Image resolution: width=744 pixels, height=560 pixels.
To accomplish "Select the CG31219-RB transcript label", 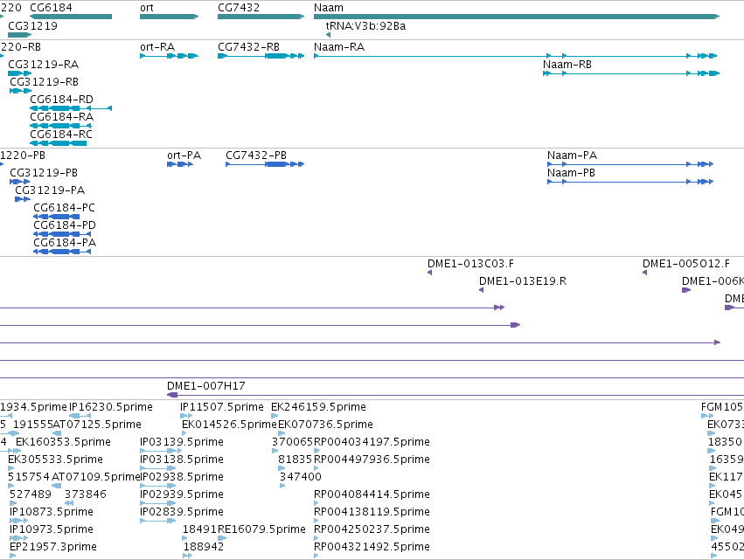I will pos(44,82).
